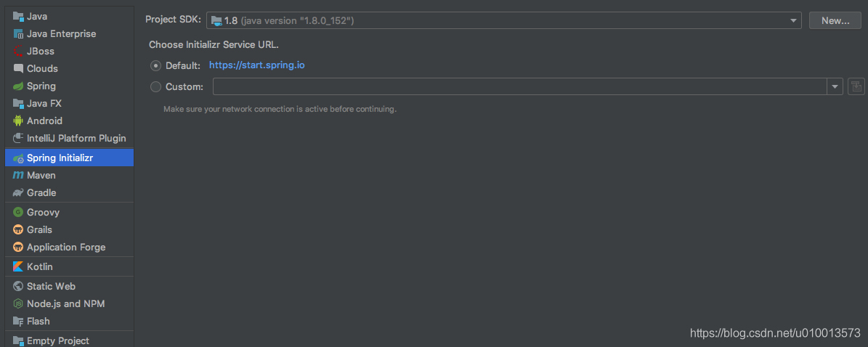Screen dimensions: 868x347
Task: Click the Node.js and NPM icon
Action: click(x=18, y=303)
